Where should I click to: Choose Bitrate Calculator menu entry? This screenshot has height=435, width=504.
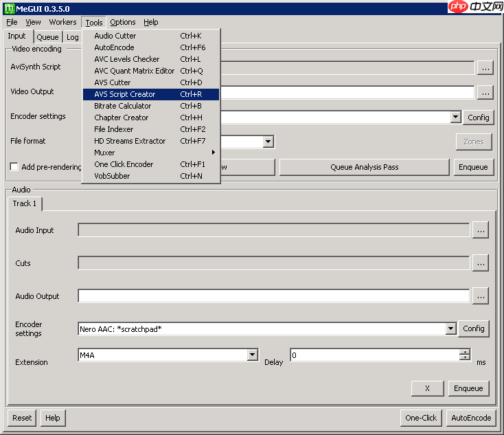pos(123,106)
